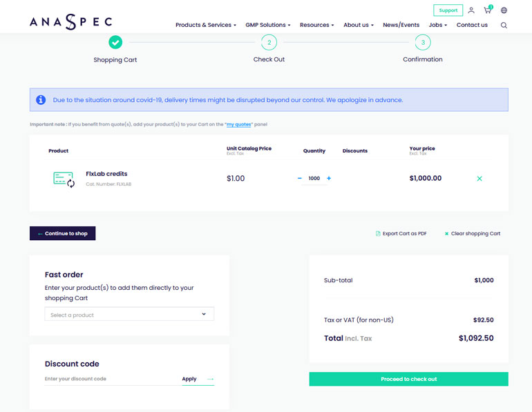
Task: Expand Products & Services menu
Action: [206, 25]
